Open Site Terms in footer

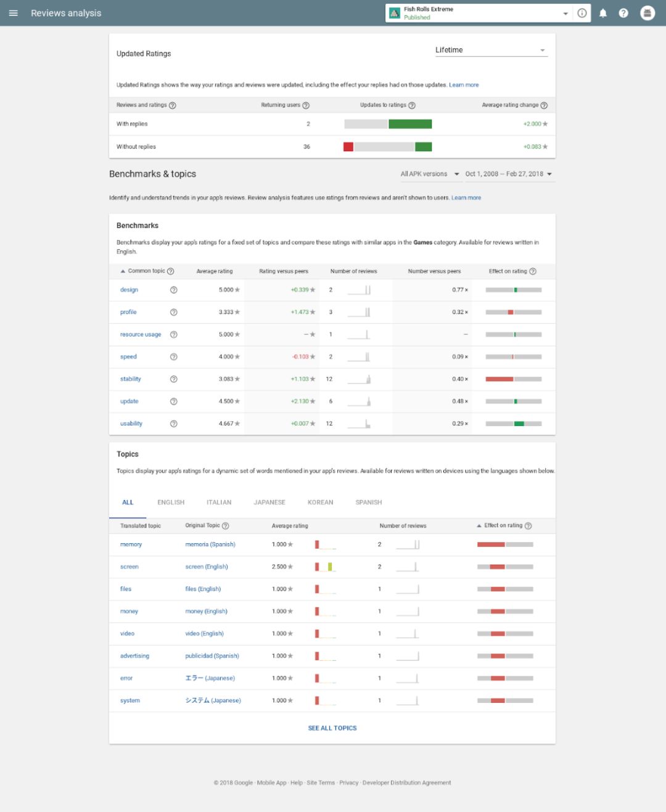click(x=321, y=783)
